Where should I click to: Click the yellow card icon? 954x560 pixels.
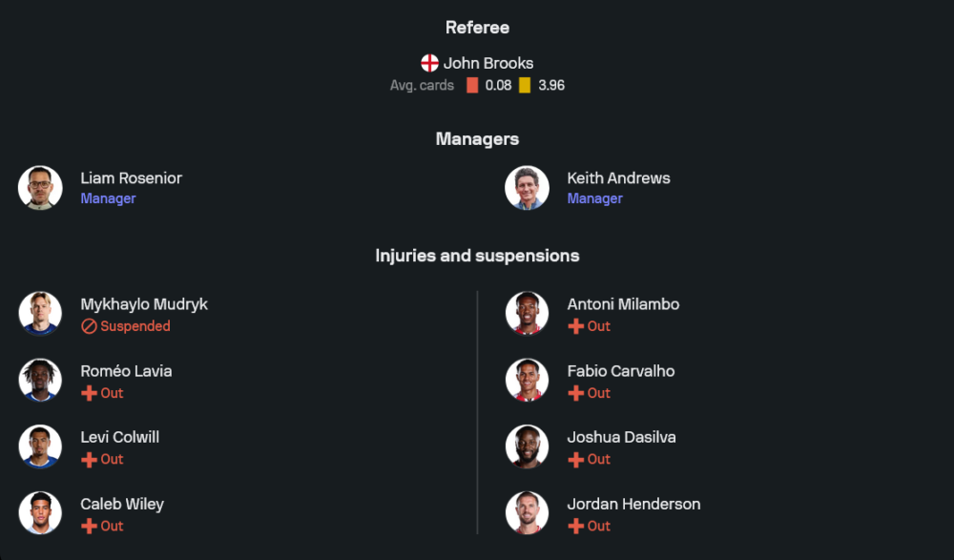click(525, 85)
